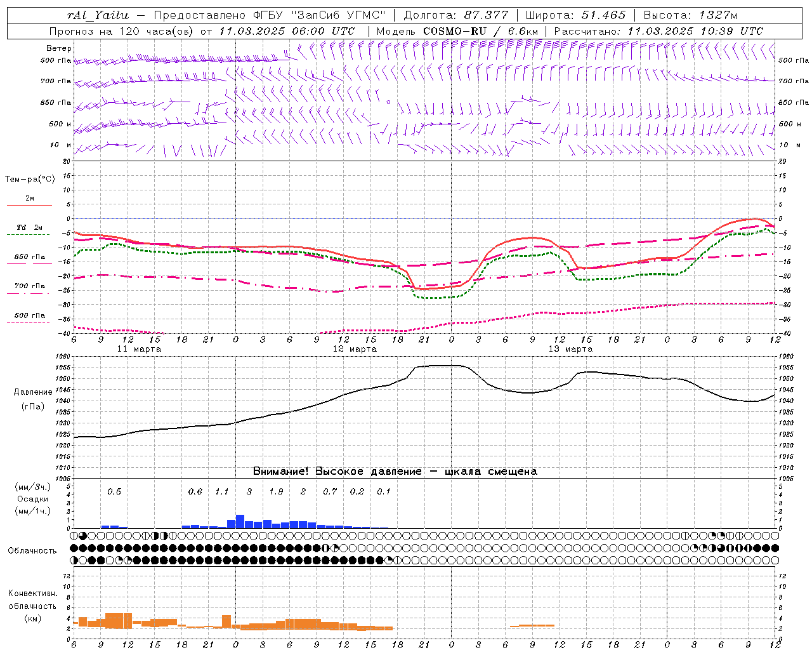Click the 0.5 three-hour precipitation value
This screenshot has width=812, height=650.
point(114,492)
